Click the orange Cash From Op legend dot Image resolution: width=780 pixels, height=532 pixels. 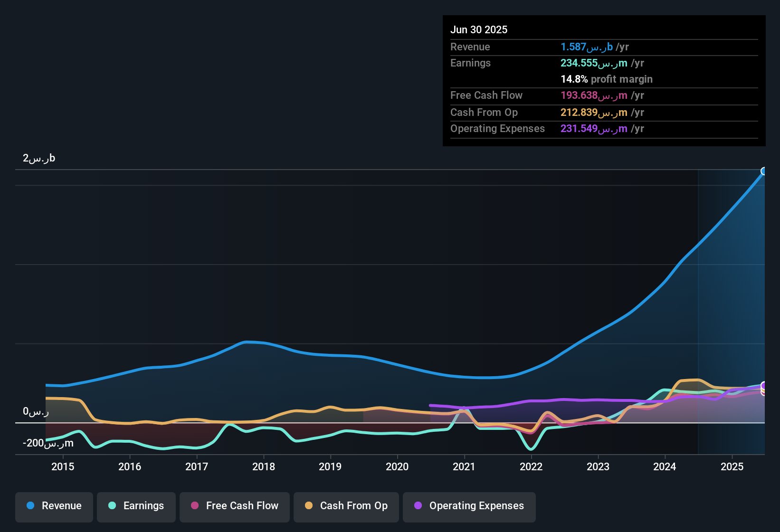click(x=308, y=506)
